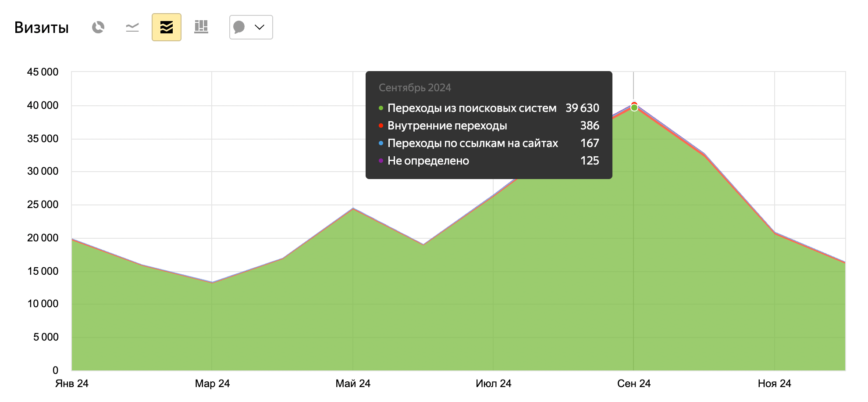Click the purple undefined-source legend dot
Image resolution: width=868 pixels, height=402 pixels.
[x=381, y=161]
